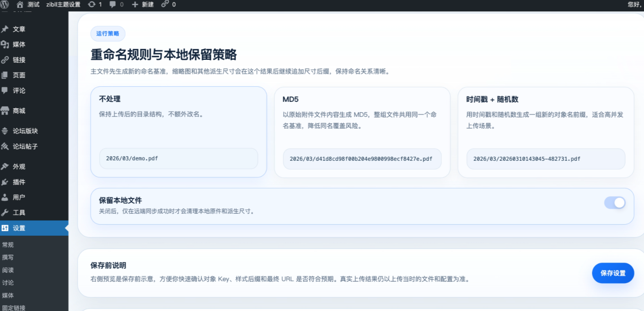
Task: Open the 常规 settings submenu
Action: point(8,245)
